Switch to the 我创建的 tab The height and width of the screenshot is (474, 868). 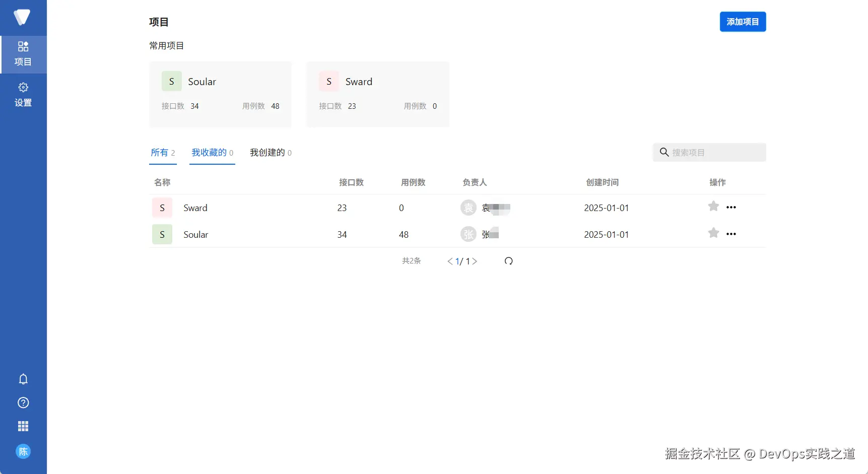[x=271, y=153]
